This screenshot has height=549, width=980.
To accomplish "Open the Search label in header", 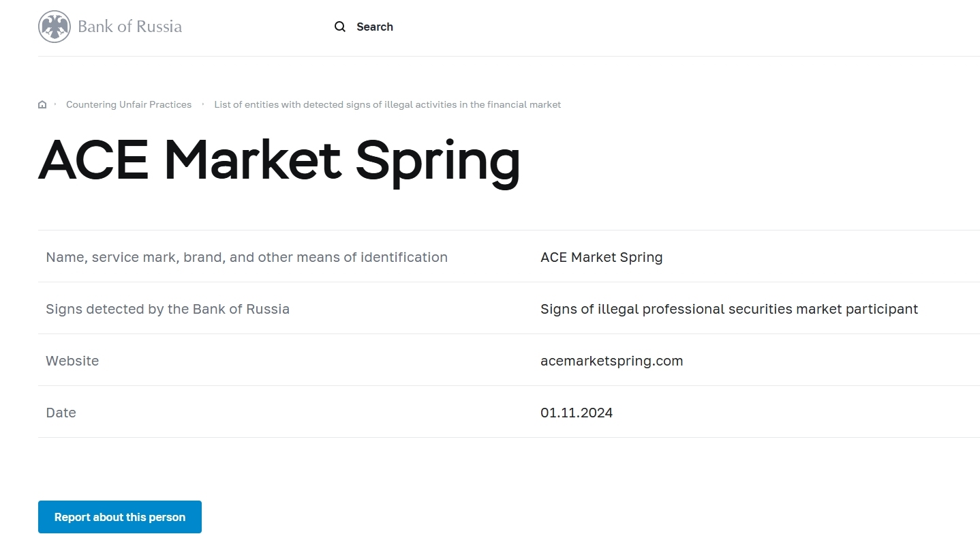I will [x=374, y=27].
